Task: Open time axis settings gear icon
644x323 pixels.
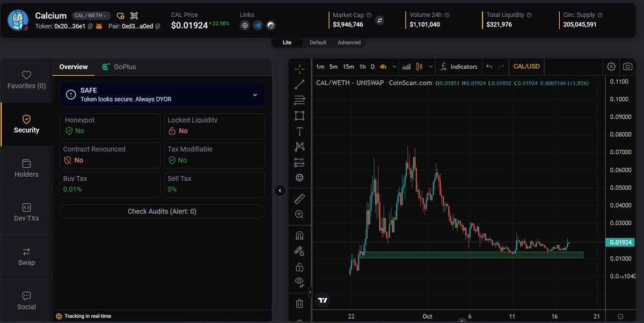Action: click(620, 316)
